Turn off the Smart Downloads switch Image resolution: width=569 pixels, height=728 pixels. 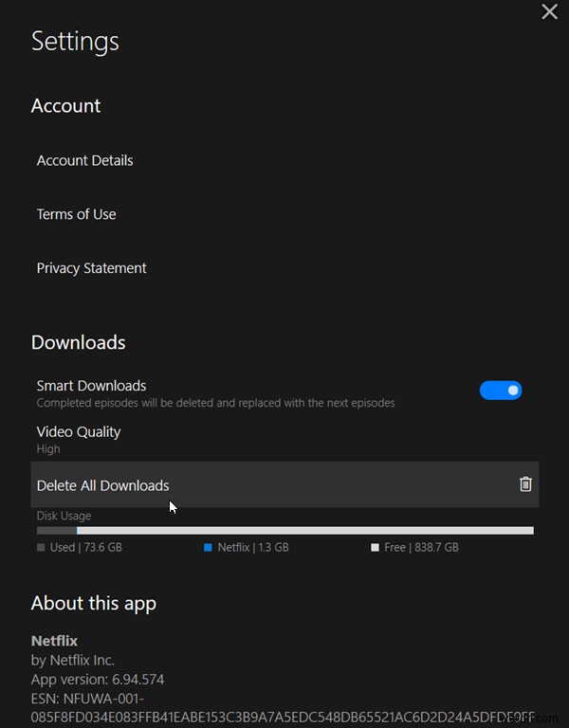point(501,390)
